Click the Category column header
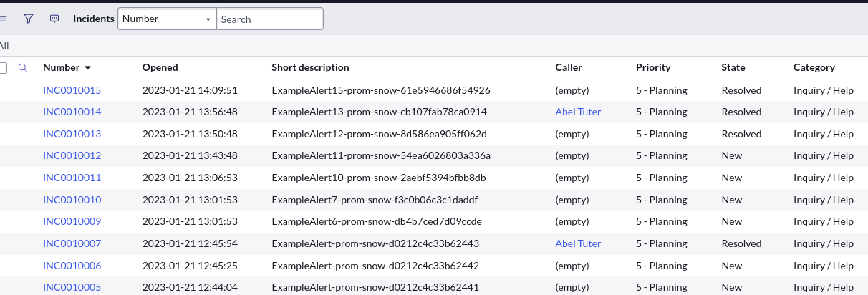868x295 pixels. click(814, 67)
